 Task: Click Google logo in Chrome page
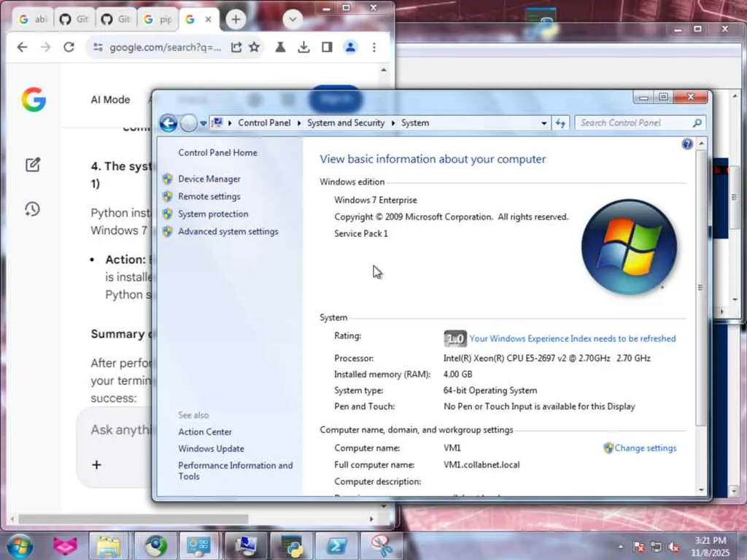tap(34, 99)
